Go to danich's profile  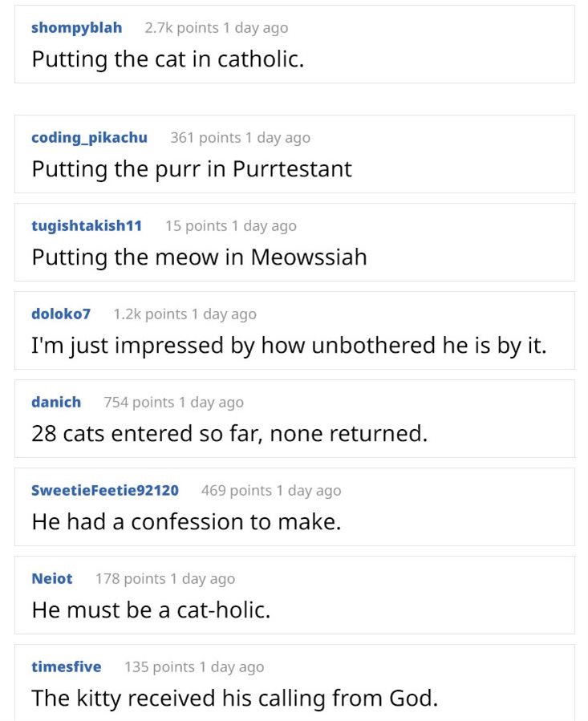56,403
